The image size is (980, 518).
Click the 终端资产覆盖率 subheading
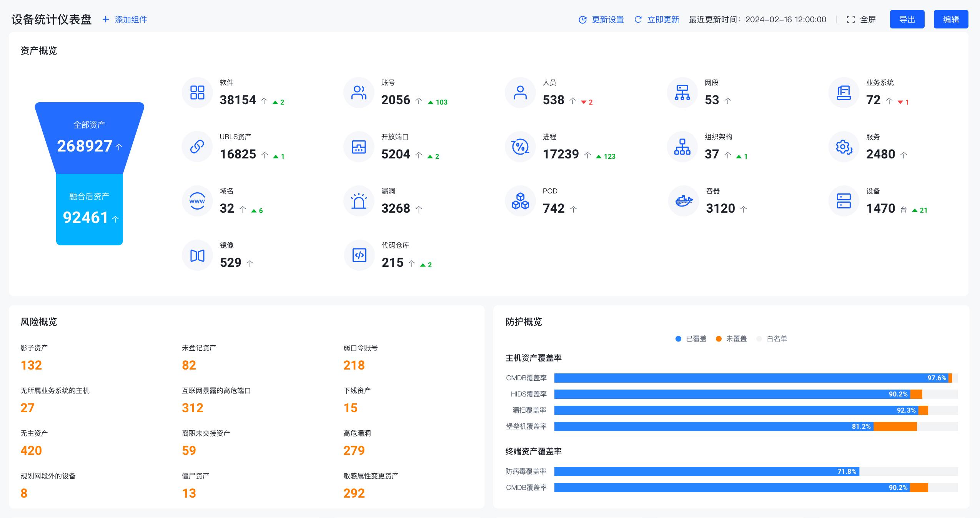pos(534,451)
